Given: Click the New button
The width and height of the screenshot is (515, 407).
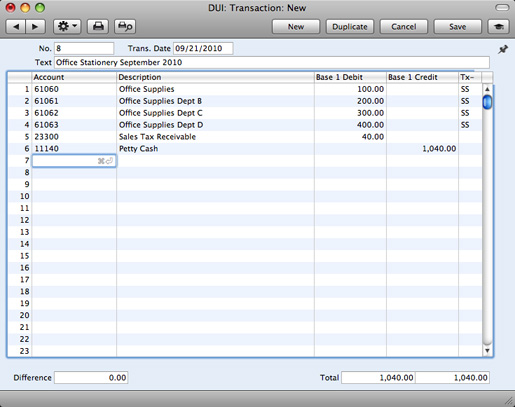Looking at the screenshot, I should tap(296, 27).
